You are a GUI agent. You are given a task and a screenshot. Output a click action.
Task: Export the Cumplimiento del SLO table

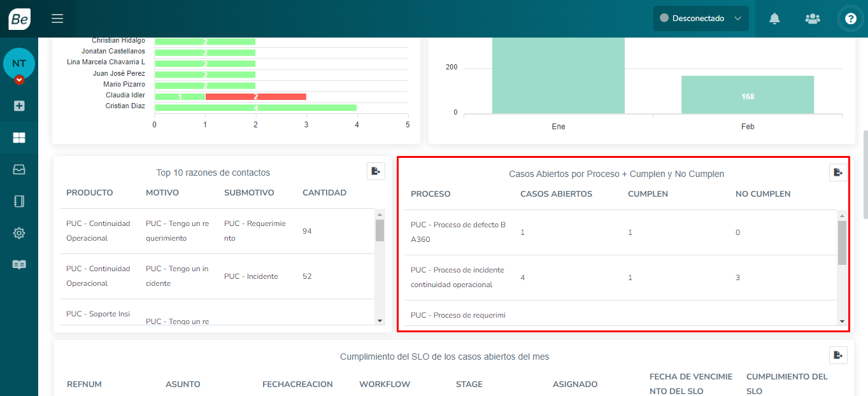click(x=838, y=355)
